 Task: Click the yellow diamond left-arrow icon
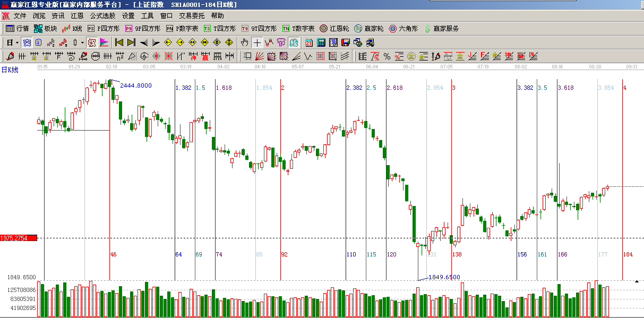168,42
